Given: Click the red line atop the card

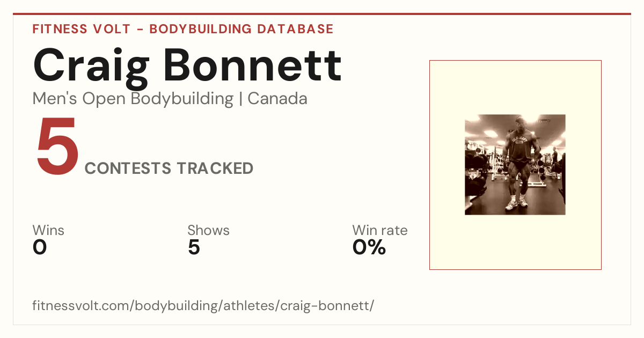Looking at the screenshot, I should point(322,14).
